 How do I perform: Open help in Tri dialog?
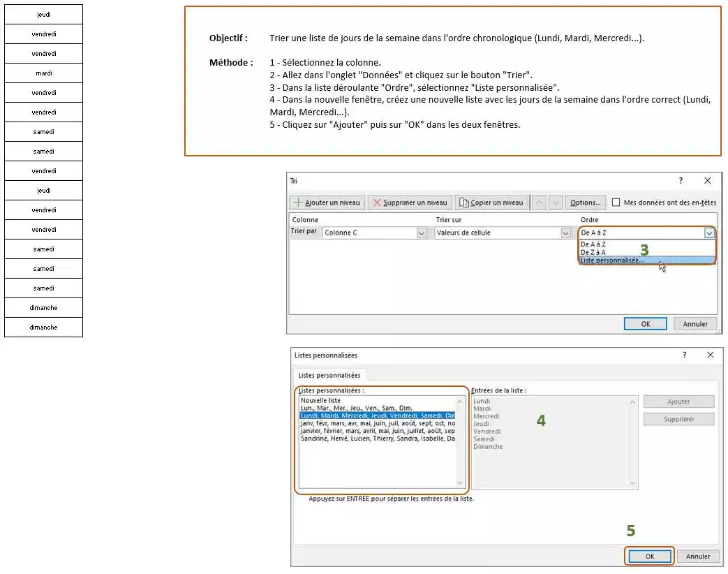pyautogui.click(x=681, y=181)
